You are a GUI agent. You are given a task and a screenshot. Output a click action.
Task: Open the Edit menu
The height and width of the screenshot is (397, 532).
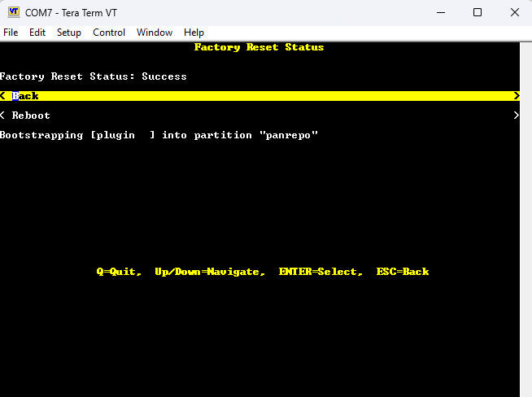pos(37,33)
